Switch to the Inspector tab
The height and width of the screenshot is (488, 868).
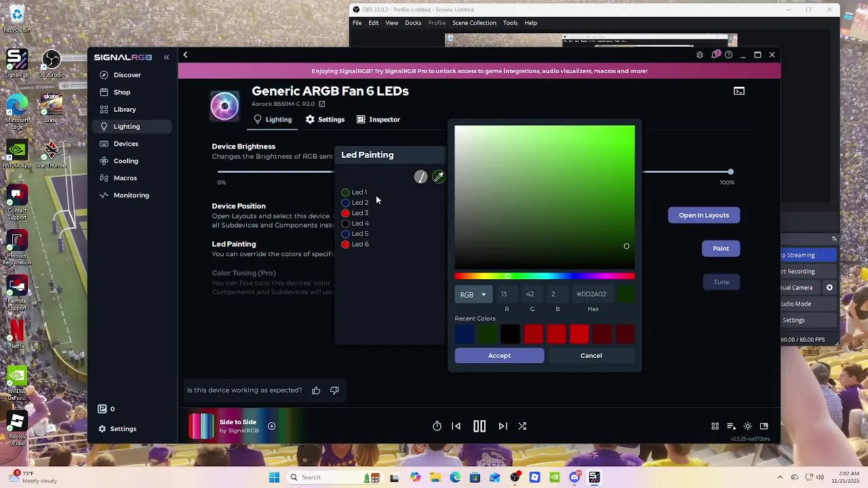pos(378,119)
